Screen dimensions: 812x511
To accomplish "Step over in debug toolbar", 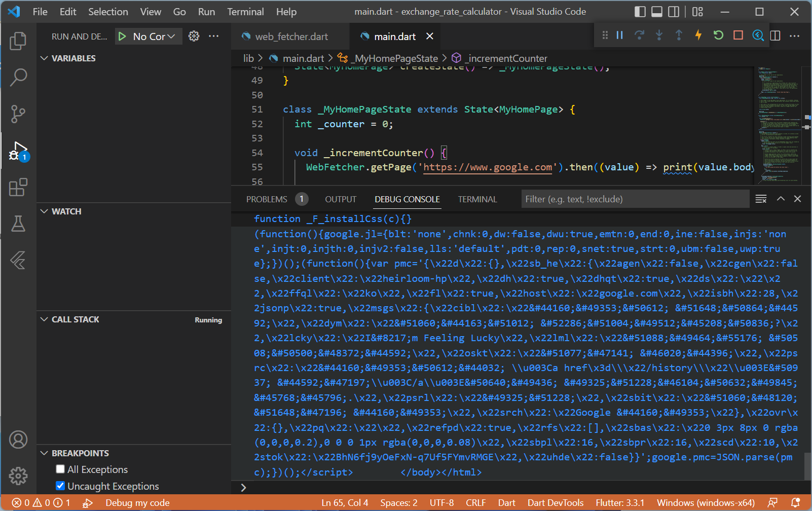I will (639, 35).
